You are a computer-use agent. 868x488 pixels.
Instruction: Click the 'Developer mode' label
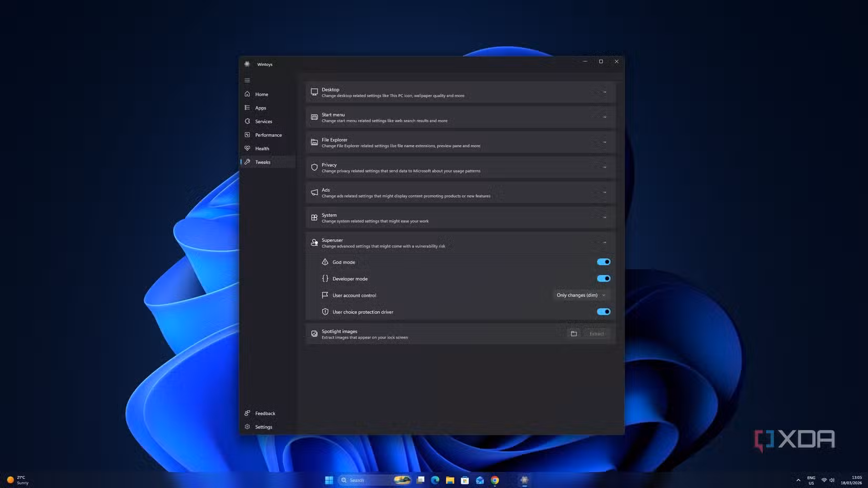click(350, 279)
